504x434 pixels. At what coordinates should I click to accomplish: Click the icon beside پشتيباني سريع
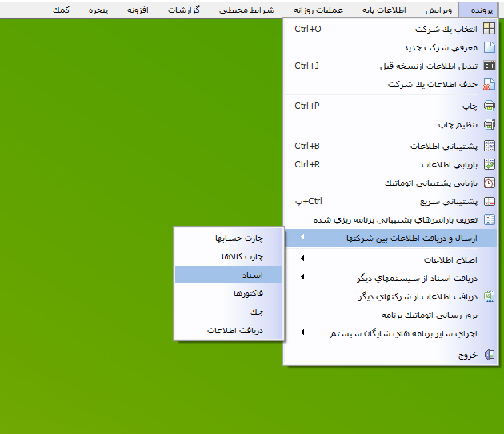pyautogui.click(x=490, y=201)
